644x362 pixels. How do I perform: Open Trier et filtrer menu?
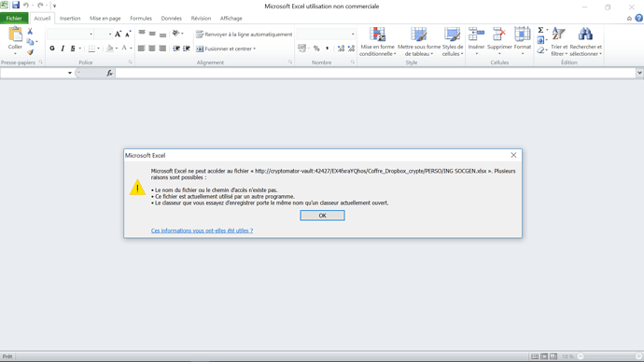[x=559, y=41]
